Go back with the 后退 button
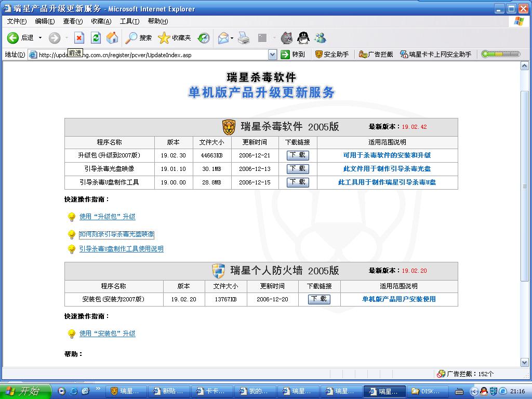Screen dimensions: 532x399 (x=20, y=37)
